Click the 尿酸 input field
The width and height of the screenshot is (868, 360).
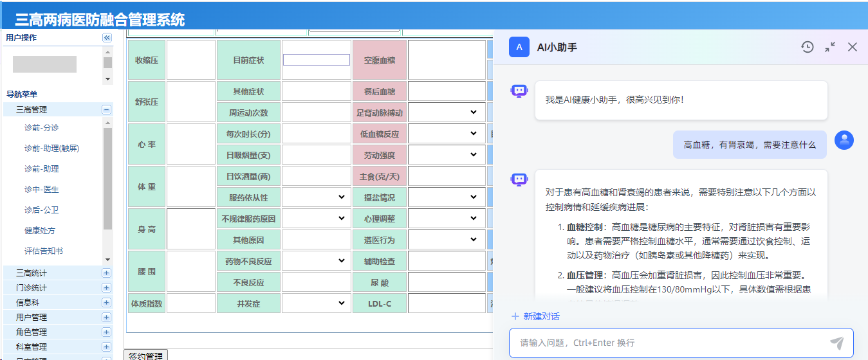click(447, 282)
